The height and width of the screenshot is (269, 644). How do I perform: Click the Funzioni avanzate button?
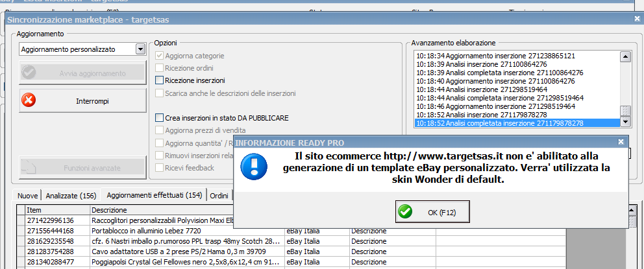pyautogui.click(x=82, y=168)
